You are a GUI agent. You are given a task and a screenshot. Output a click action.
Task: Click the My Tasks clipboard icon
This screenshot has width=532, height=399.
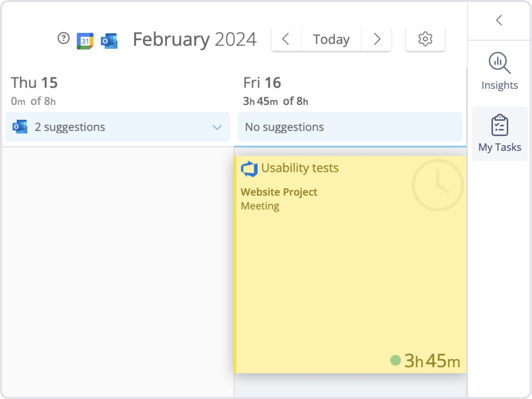point(499,124)
